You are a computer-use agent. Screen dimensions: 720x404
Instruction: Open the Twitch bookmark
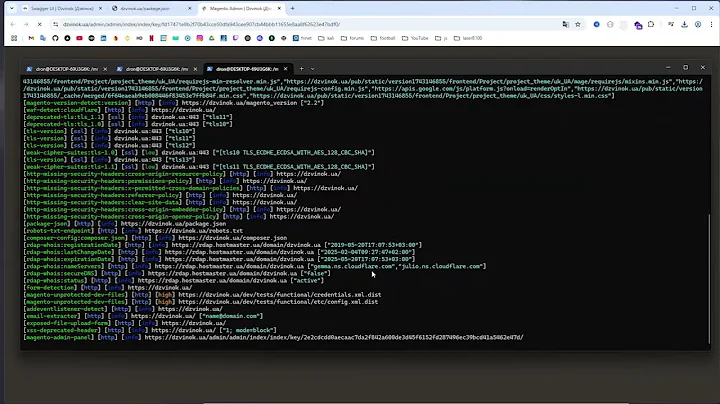pos(236,38)
